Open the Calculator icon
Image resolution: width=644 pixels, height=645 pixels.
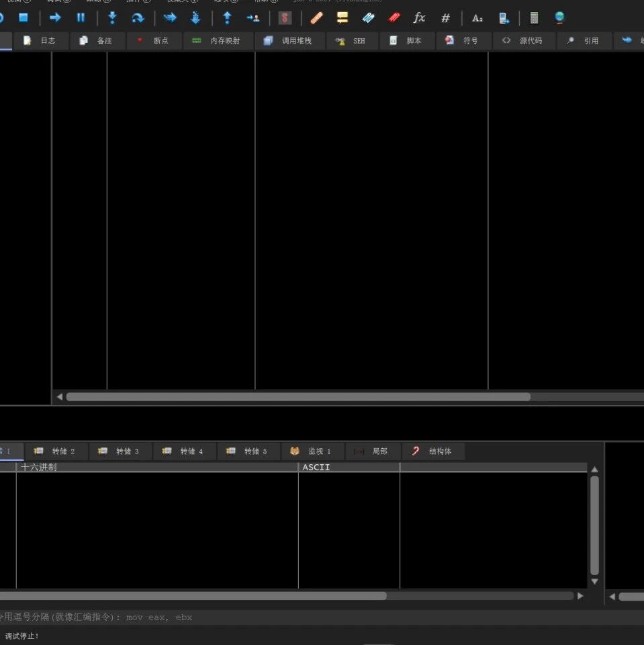[534, 18]
